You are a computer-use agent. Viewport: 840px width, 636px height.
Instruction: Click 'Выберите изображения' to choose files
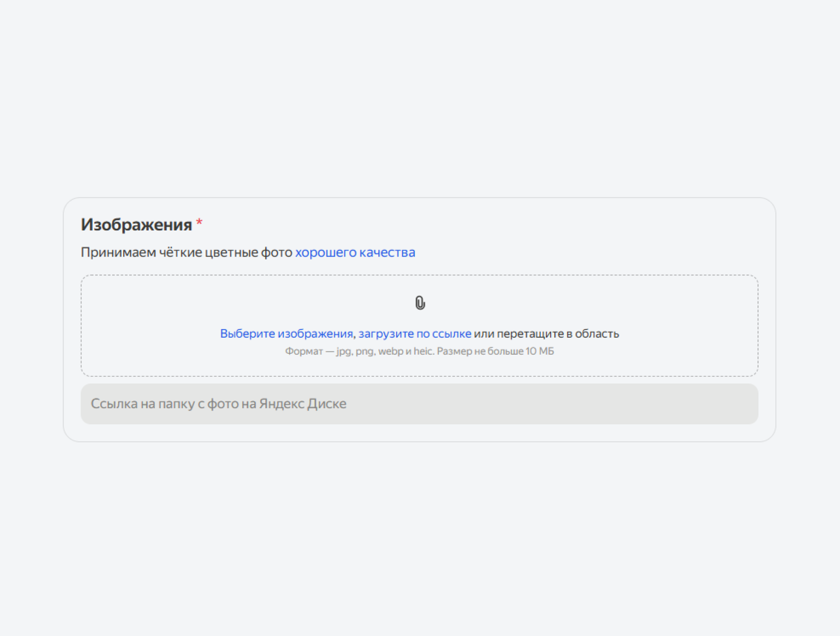(286, 334)
